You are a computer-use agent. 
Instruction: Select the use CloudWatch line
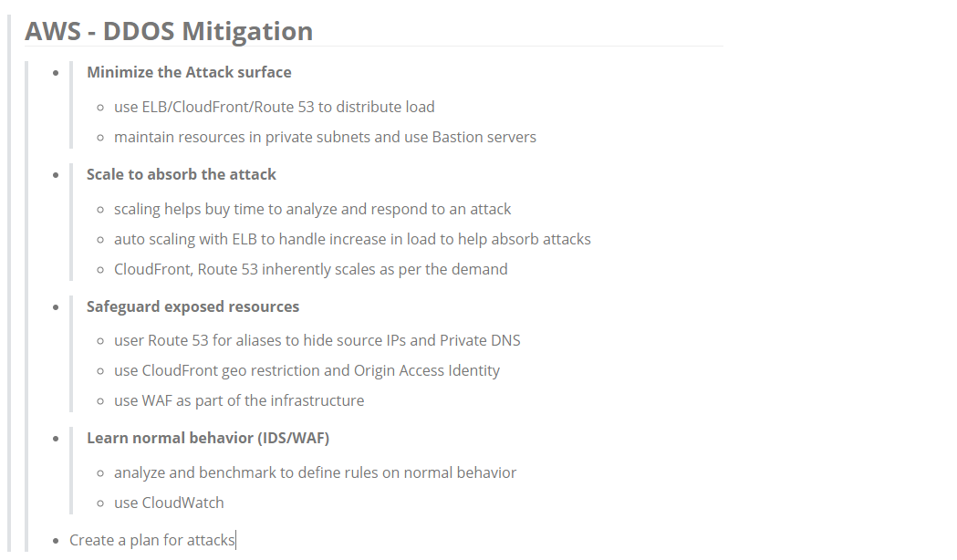[x=169, y=503]
